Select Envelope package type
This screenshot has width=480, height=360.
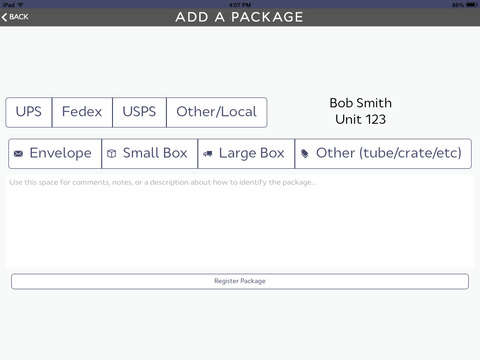pos(55,154)
